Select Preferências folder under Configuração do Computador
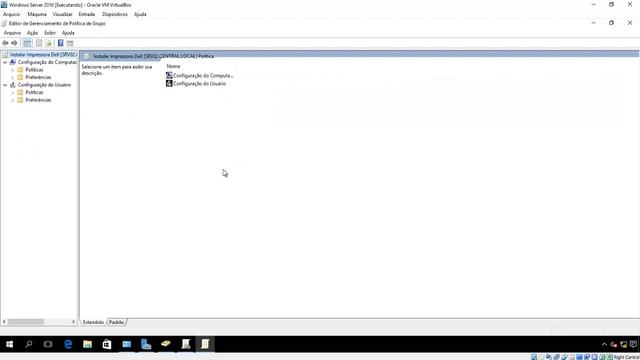This screenshot has height=360, width=640. coord(38,78)
